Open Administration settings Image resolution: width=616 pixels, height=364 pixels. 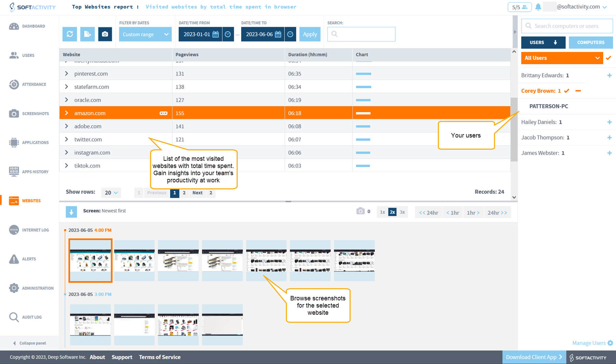31,288
